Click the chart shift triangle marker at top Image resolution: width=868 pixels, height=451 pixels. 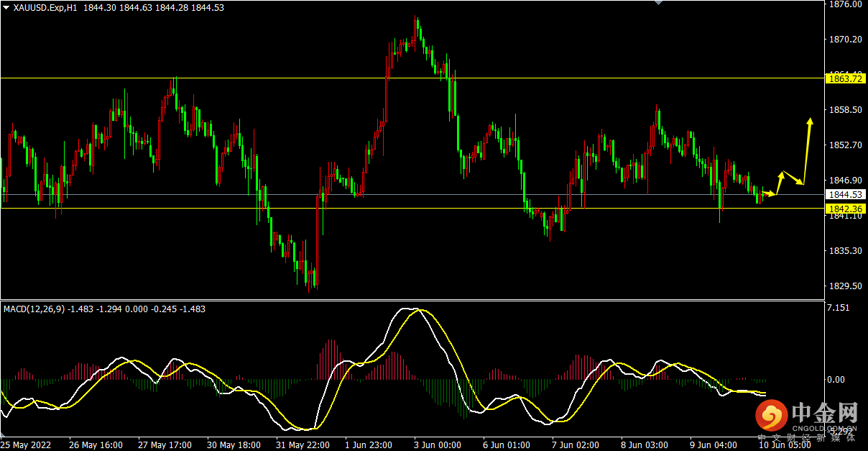(x=657, y=3)
